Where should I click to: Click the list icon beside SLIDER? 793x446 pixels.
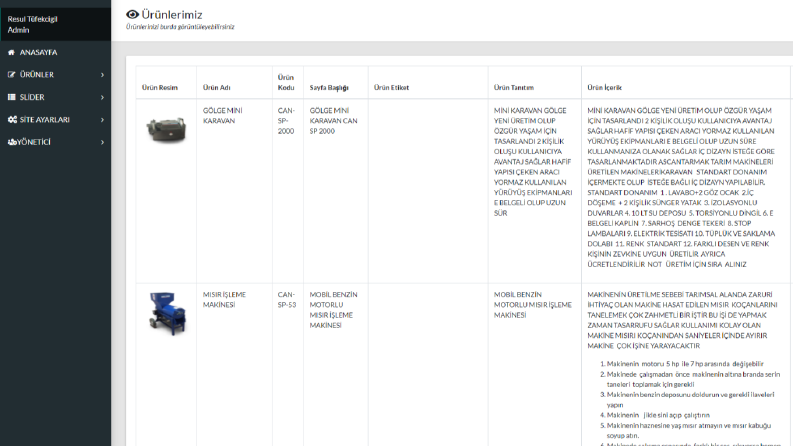(11, 97)
